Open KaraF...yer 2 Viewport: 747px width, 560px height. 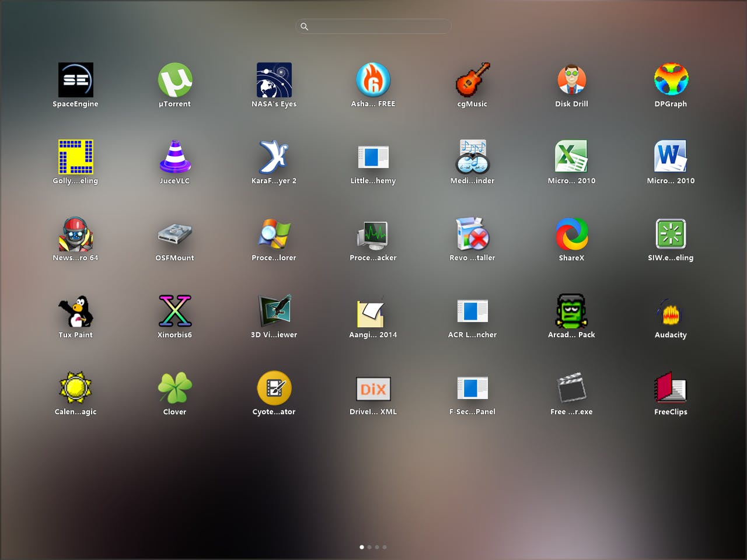point(274,157)
